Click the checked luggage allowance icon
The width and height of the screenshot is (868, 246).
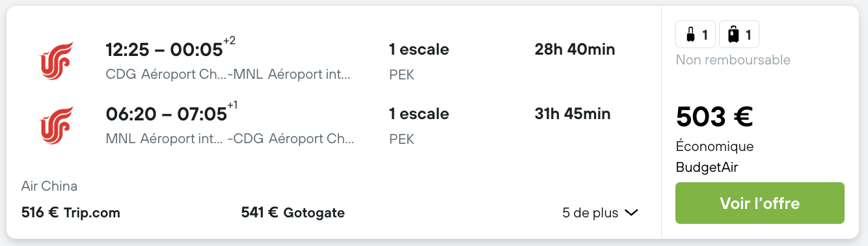tap(739, 34)
